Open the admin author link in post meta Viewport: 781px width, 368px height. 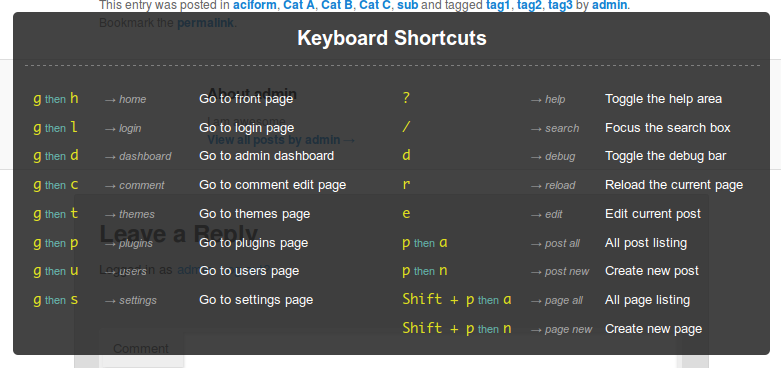pyautogui.click(x=610, y=5)
